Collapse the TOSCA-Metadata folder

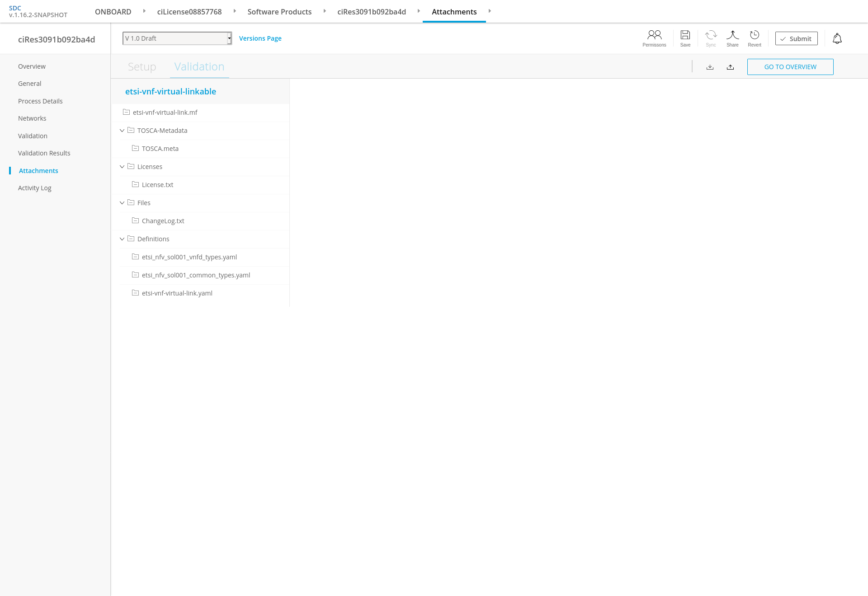pos(122,131)
